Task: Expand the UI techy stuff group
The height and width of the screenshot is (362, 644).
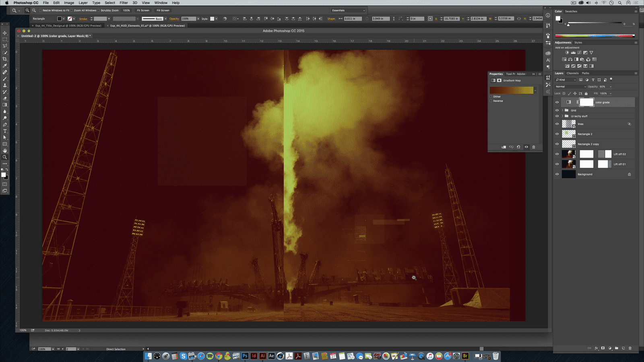Action: click(562, 116)
